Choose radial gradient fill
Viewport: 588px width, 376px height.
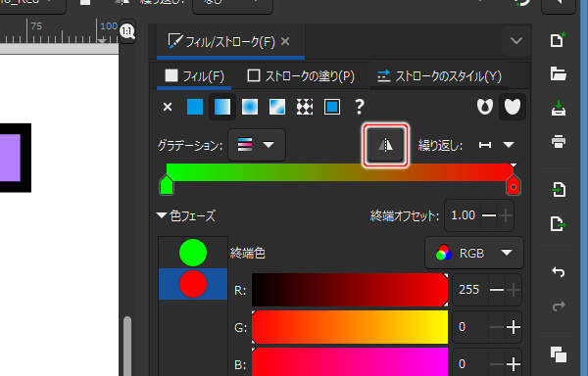[250, 107]
